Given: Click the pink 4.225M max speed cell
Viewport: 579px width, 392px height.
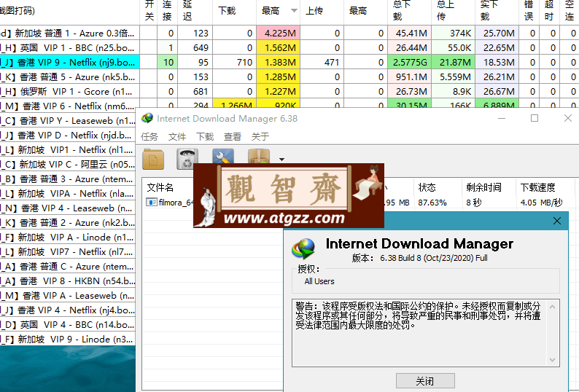Looking at the screenshot, I should pos(279,33).
